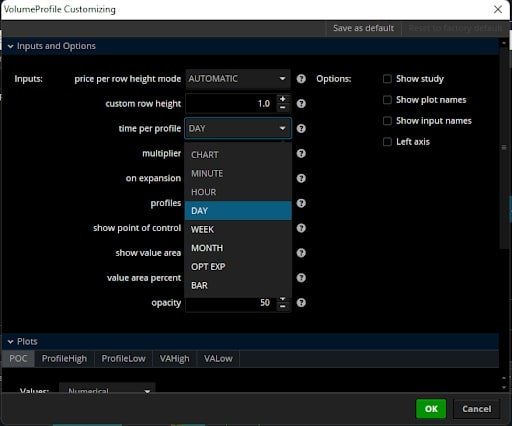This screenshot has height=426, width=512.
Task: Open help icon next to on expansion
Action: click(301, 178)
